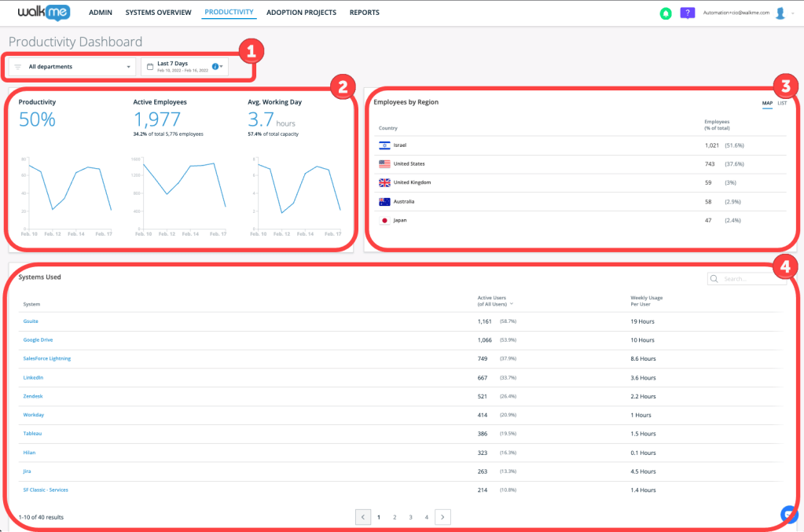
Task: Switch region view to MAP
Action: point(767,104)
